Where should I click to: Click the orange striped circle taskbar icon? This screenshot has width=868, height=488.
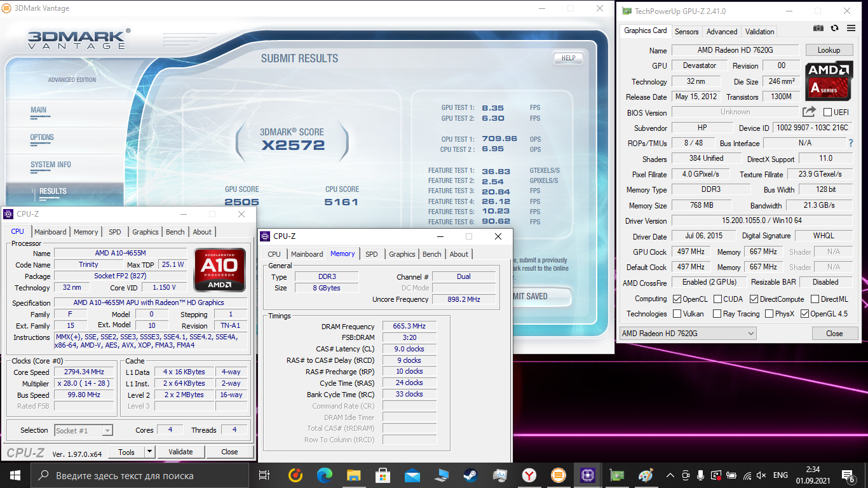point(559,475)
